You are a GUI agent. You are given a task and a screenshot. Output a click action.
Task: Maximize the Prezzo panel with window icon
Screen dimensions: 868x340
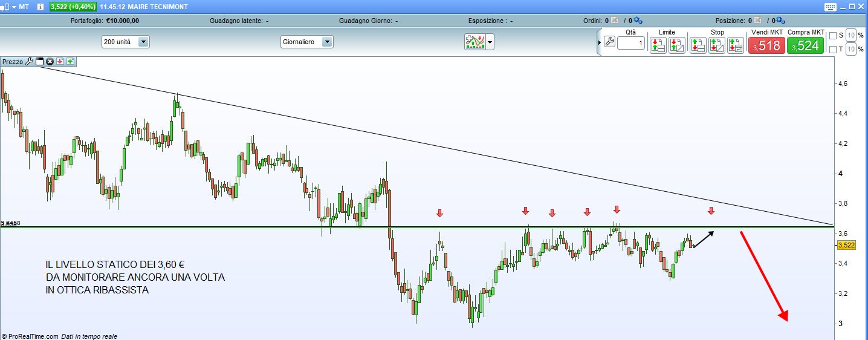(x=40, y=62)
